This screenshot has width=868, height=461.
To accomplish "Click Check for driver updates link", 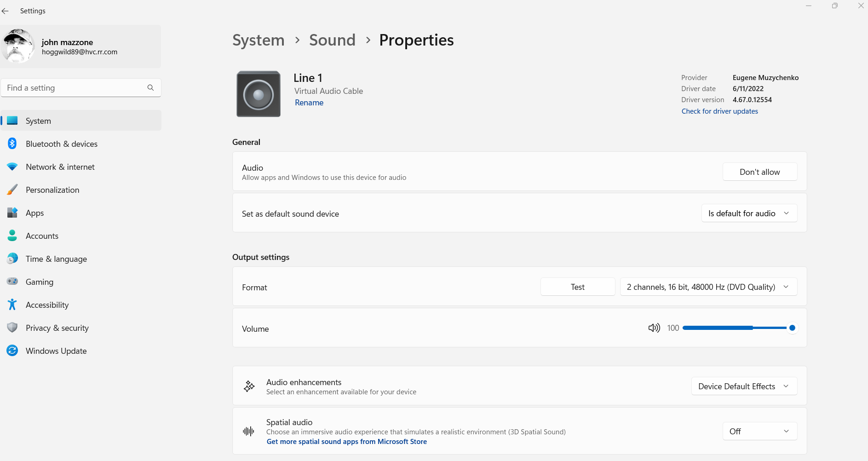I will click(719, 111).
